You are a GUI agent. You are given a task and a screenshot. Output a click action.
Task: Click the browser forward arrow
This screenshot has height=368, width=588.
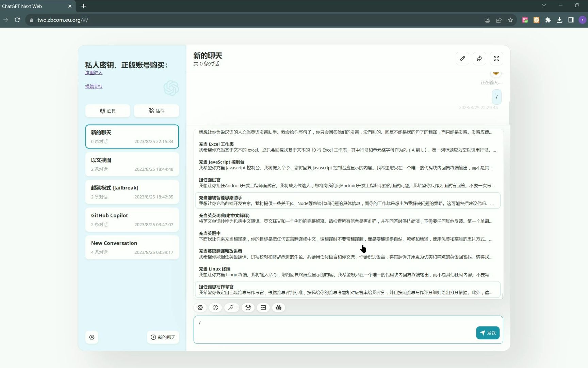(5, 20)
